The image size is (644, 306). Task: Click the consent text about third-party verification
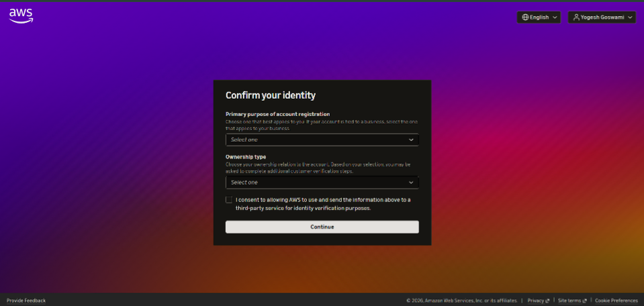(x=323, y=204)
